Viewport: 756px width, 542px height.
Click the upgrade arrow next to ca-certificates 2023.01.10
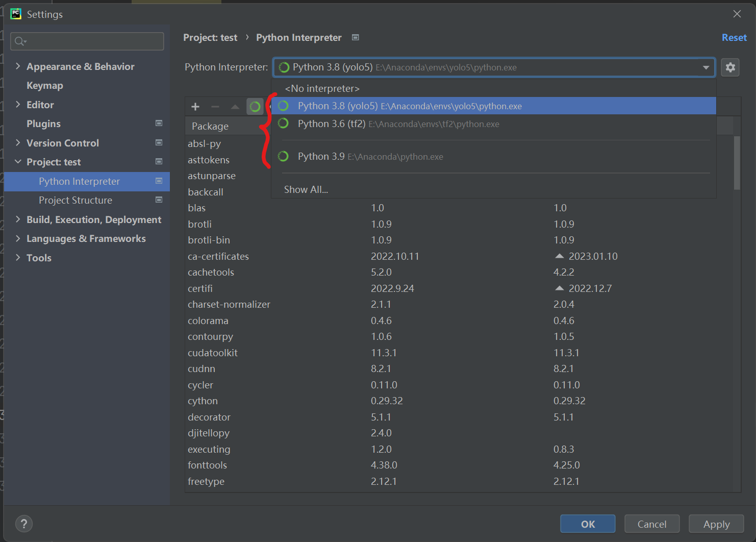tap(560, 256)
